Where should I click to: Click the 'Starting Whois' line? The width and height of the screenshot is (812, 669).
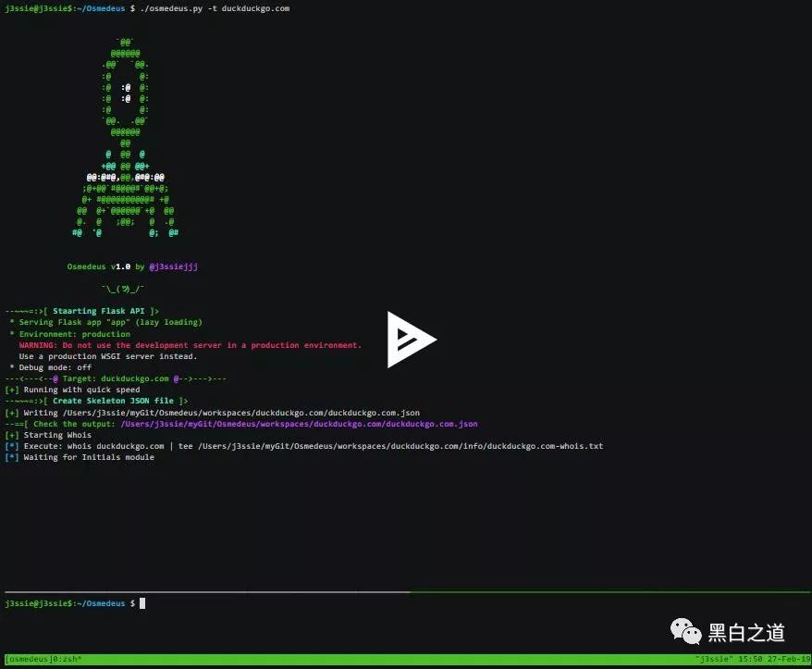click(x=48, y=435)
